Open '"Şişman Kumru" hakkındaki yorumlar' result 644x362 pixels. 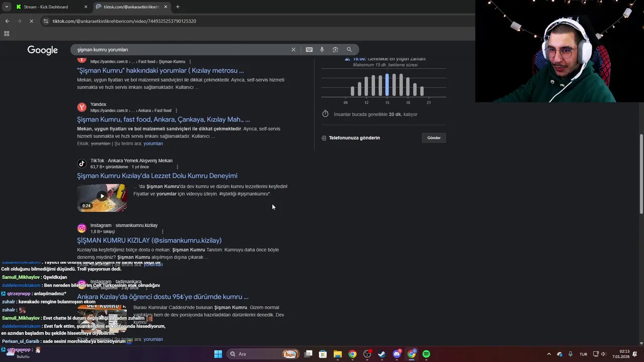pyautogui.click(x=160, y=71)
